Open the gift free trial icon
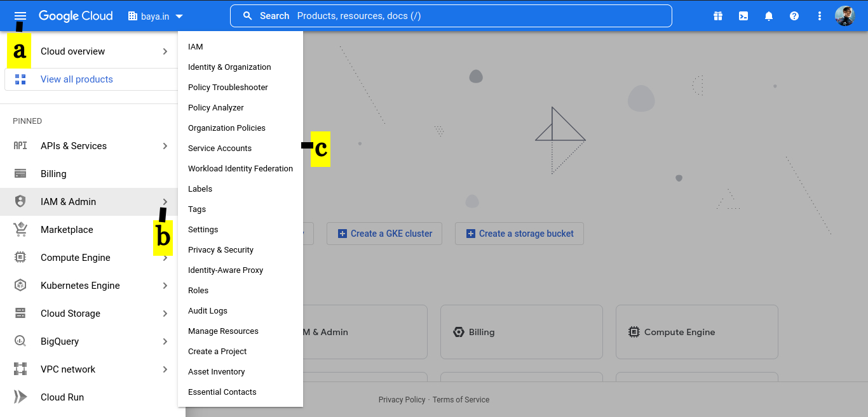 718,16
